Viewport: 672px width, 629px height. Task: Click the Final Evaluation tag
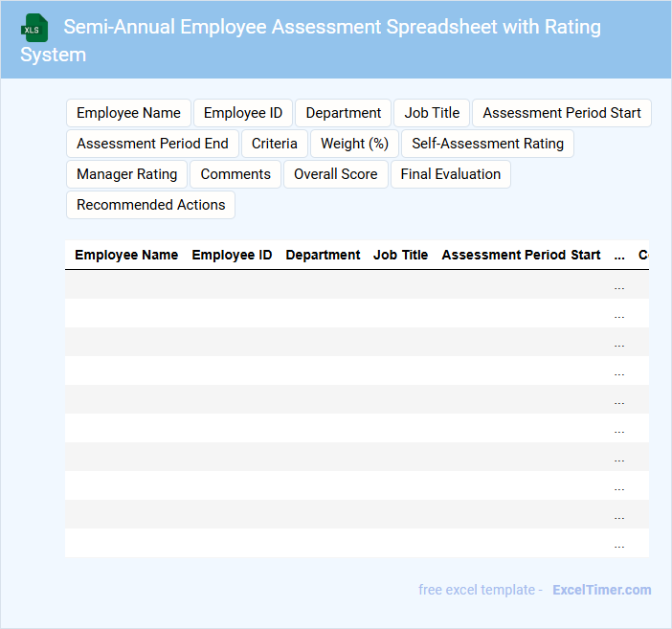click(x=450, y=174)
